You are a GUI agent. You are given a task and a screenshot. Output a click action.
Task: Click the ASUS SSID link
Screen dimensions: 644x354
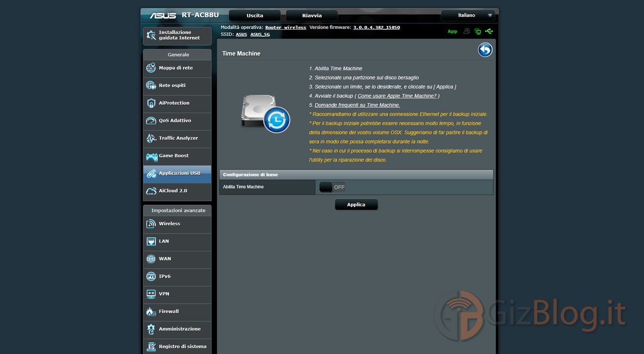242,34
